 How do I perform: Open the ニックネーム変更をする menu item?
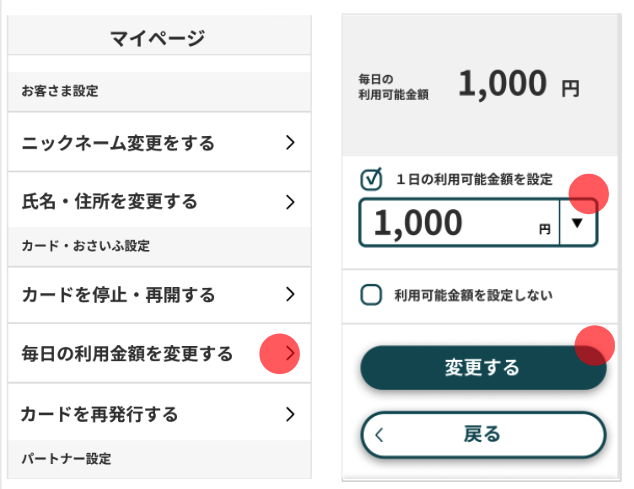click(x=119, y=143)
